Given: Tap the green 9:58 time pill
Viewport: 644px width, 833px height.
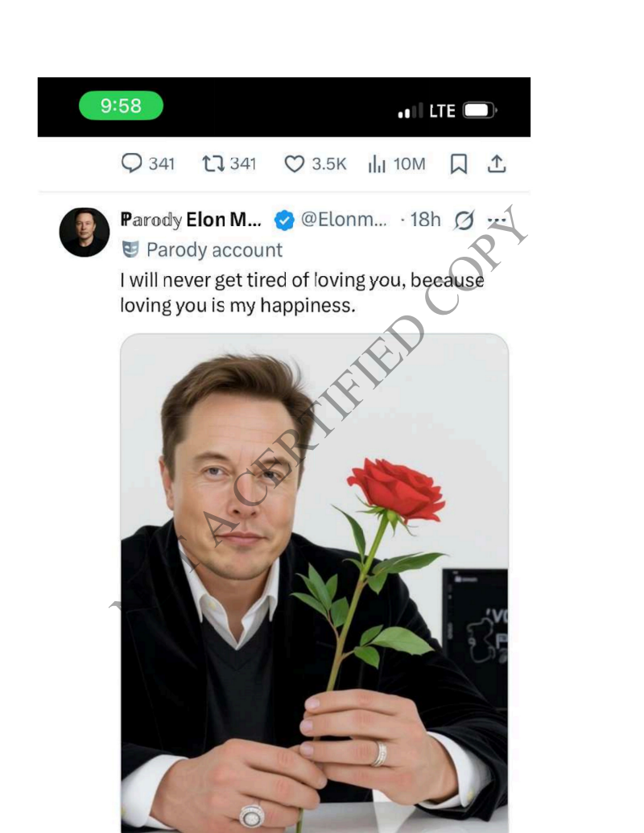Looking at the screenshot, I should tap(121, 105).
